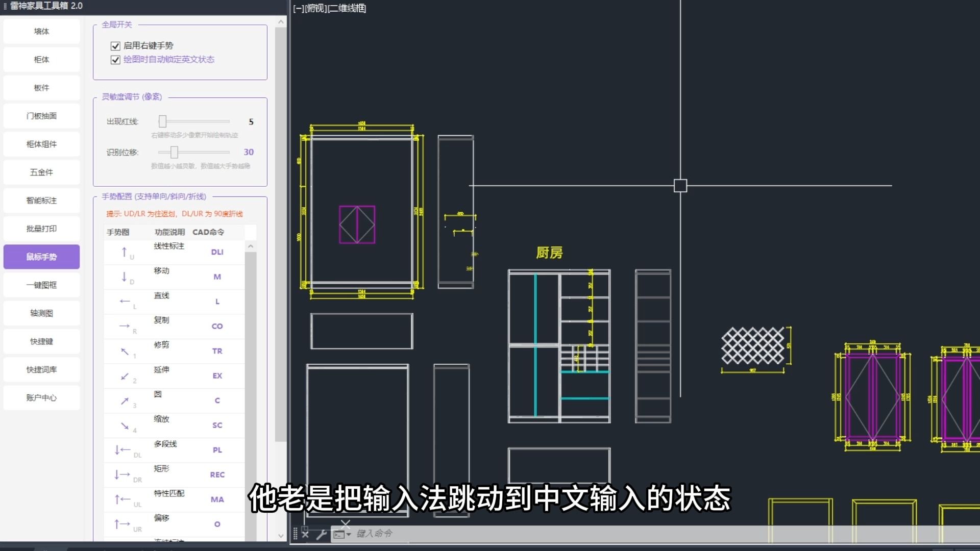Click the 功能说明 column header

(x=169, y=232)
